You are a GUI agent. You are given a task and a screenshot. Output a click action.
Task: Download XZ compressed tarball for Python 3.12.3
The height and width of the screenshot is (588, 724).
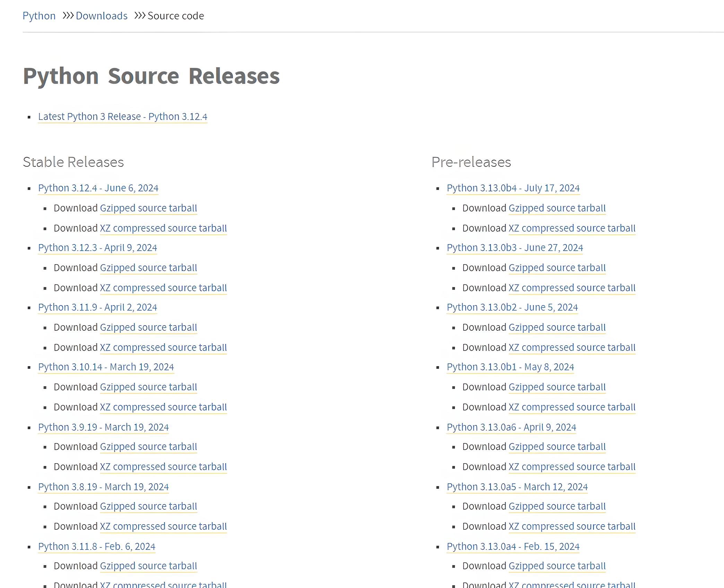coord(163,288)
